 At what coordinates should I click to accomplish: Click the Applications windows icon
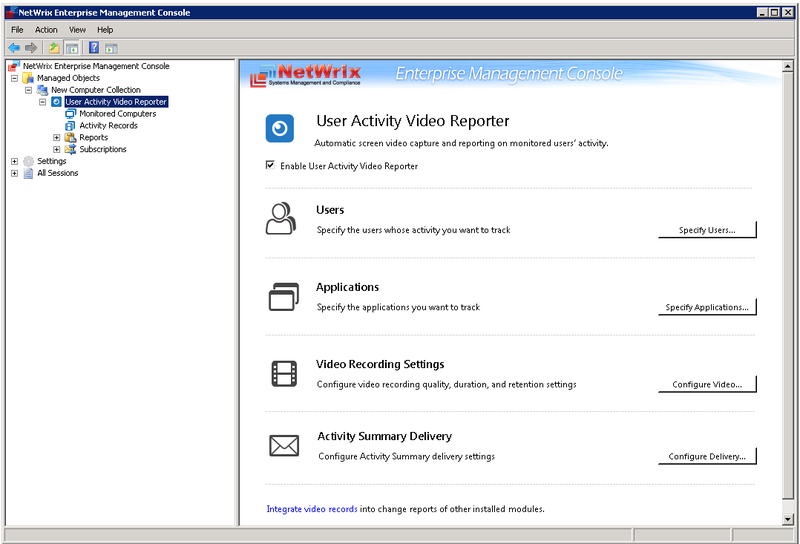point(284,296)
